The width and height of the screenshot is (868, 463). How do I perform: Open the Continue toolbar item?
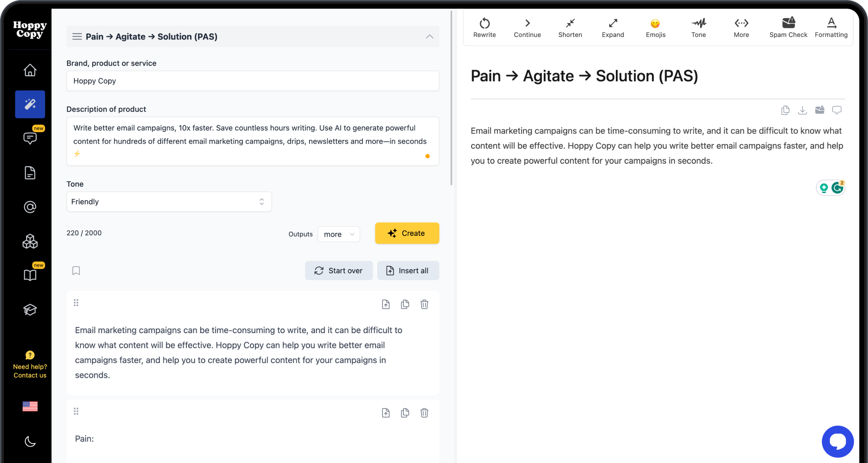coord(527,27)
